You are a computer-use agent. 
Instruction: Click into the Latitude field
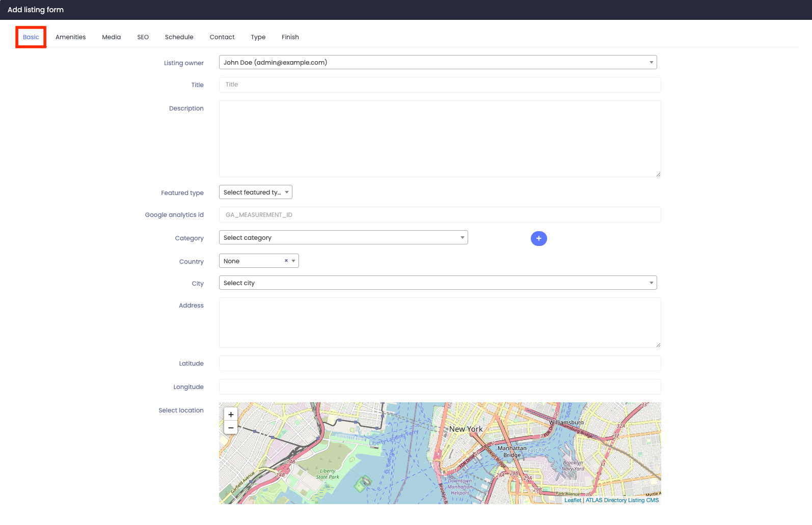tap(440, 363)
